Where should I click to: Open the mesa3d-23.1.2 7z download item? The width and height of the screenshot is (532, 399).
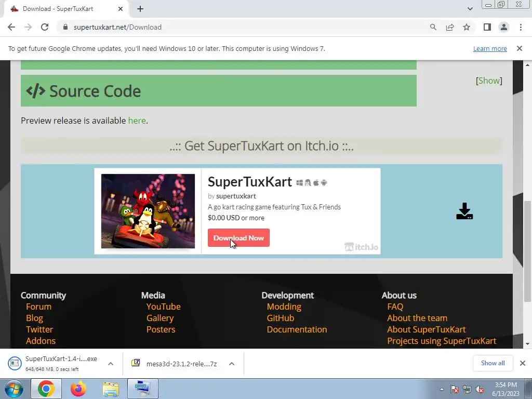[x=175, y=364]
